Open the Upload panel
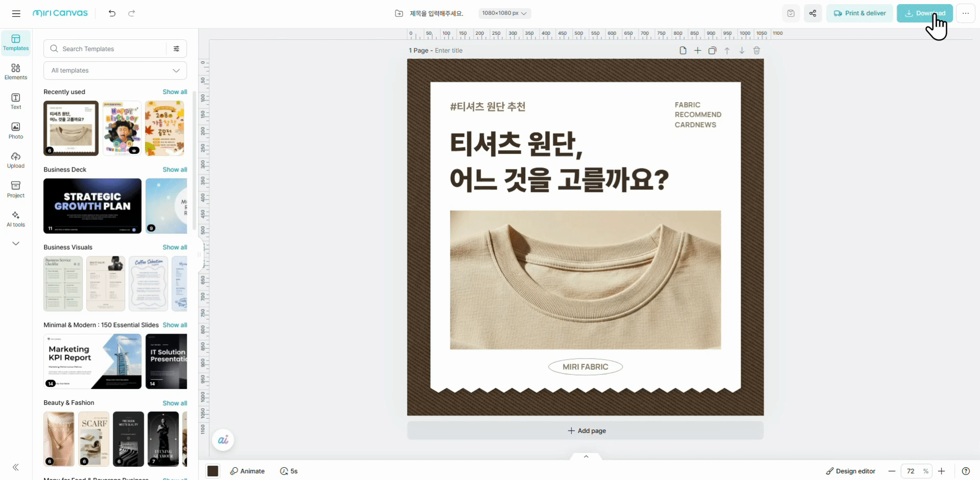Screen dimensions: 980x480 coord(15,159)
